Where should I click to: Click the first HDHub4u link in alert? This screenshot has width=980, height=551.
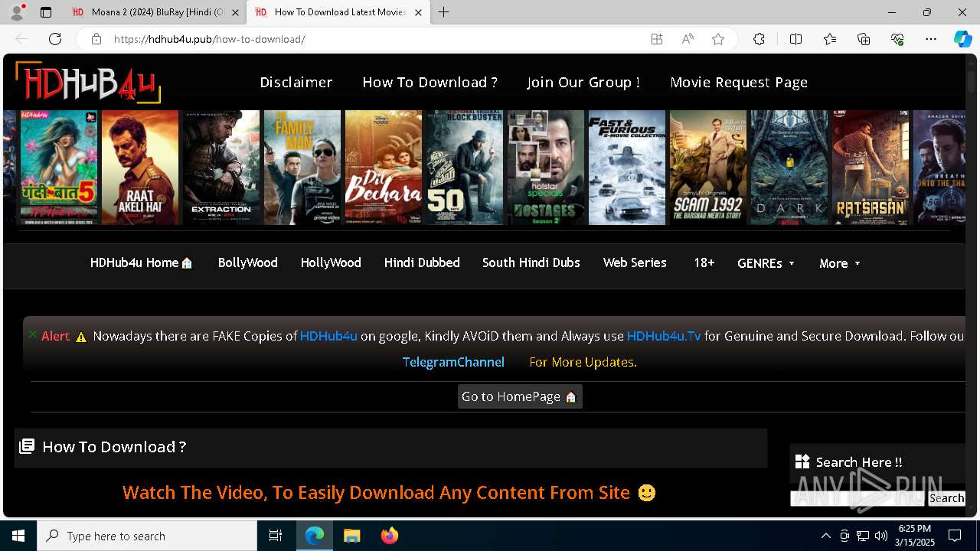(328, 336)
